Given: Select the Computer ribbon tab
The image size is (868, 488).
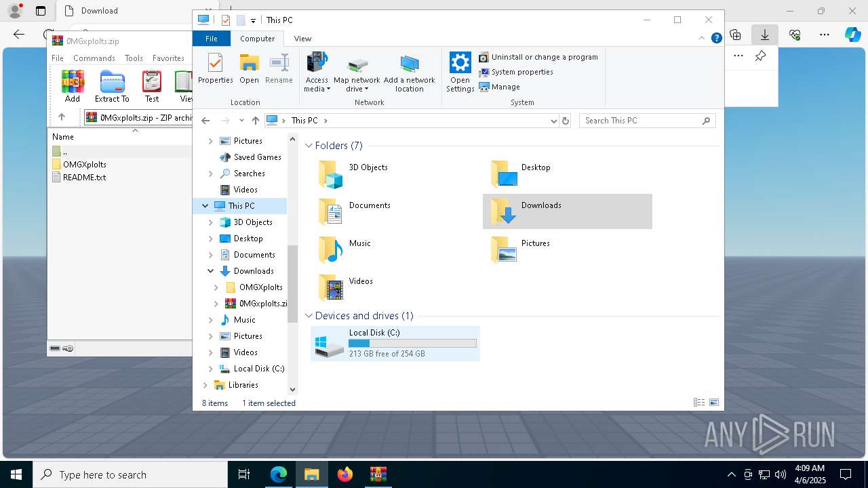Looking at the screenshot, I should tap(258, 39).
